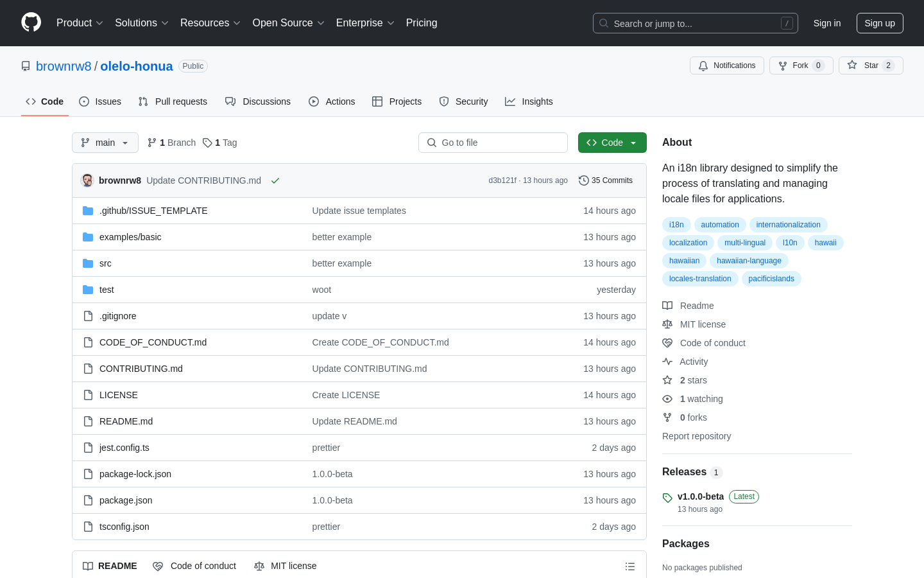Image resolution: width=924 pixels, height=578 pixels.
Task: Click the heart icon beside Code of conduct sidebar link
Action: (x=667, y=343)
